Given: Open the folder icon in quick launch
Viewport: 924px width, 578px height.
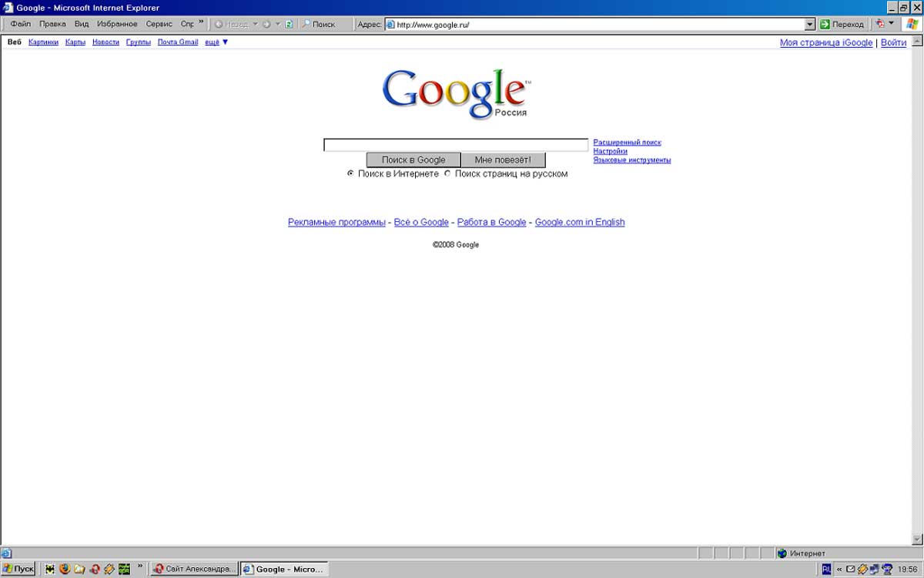Looking at the screenshot, I should [x=79, y=570].
